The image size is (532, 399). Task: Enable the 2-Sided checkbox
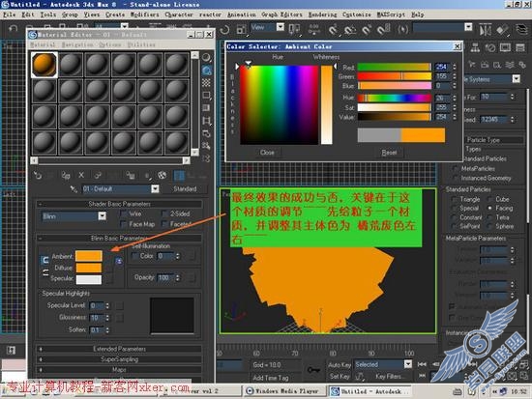[x=164, y=214]
